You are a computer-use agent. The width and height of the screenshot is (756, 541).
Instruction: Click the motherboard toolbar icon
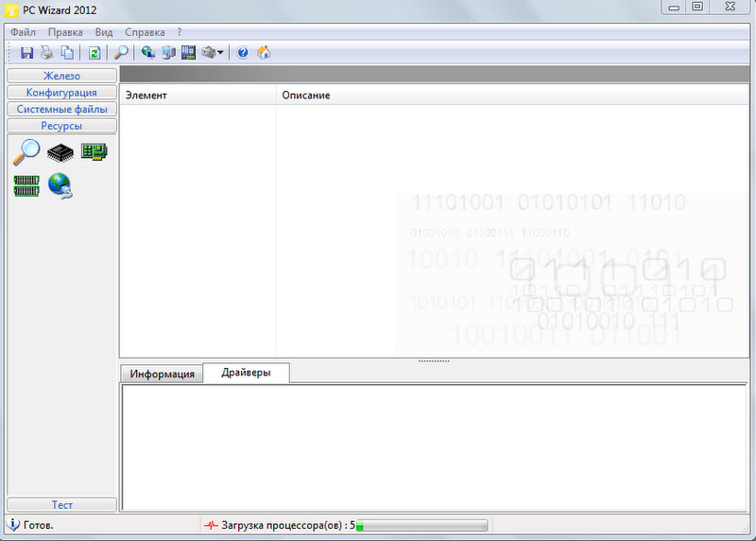click(x=188, y=52)
